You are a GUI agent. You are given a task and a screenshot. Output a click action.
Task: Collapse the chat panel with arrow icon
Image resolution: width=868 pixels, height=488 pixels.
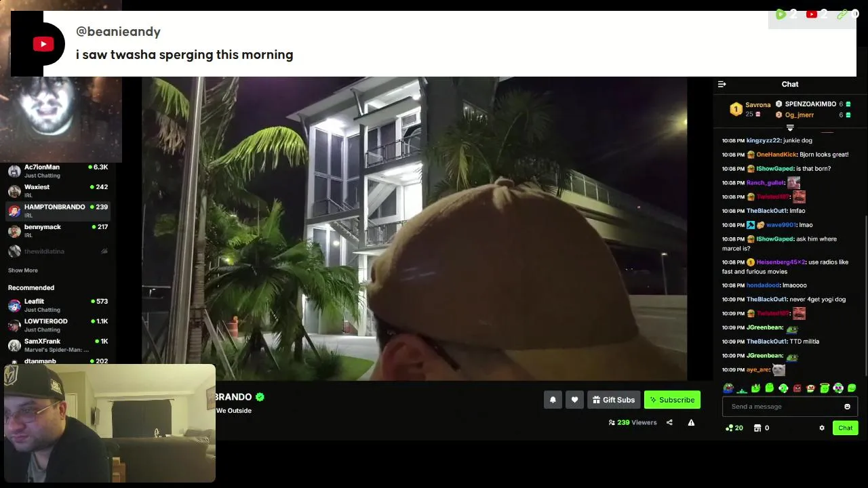point(722,84)
